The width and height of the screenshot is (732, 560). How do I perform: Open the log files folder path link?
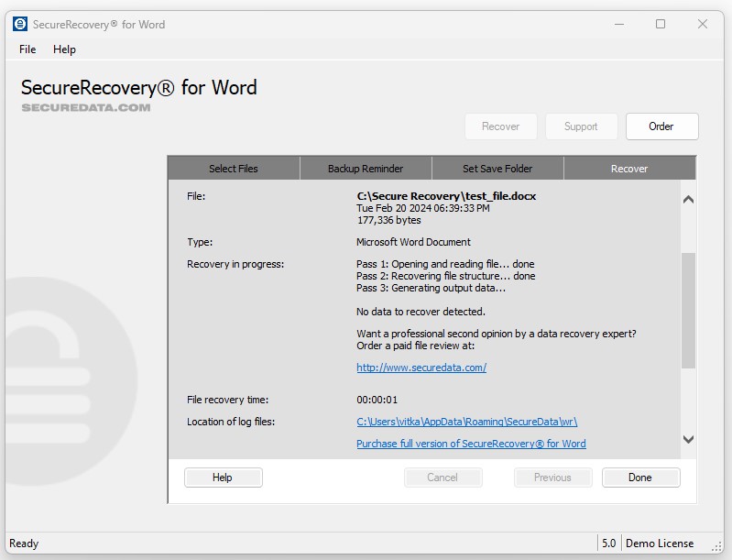tap(466, 422)
